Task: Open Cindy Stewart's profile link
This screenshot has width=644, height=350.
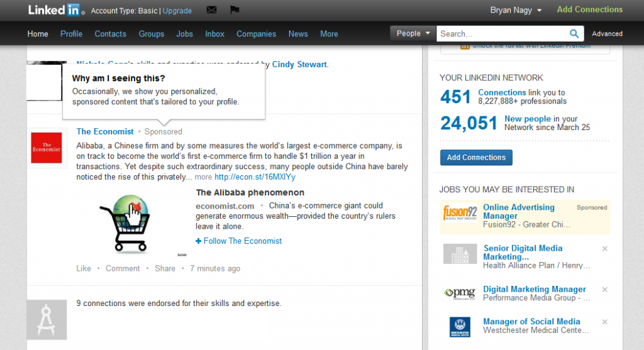Action: click(300, 65)
